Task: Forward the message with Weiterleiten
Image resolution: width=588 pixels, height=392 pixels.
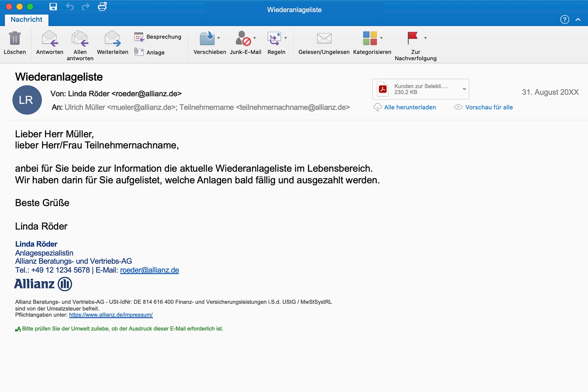Action: (112, 39)
